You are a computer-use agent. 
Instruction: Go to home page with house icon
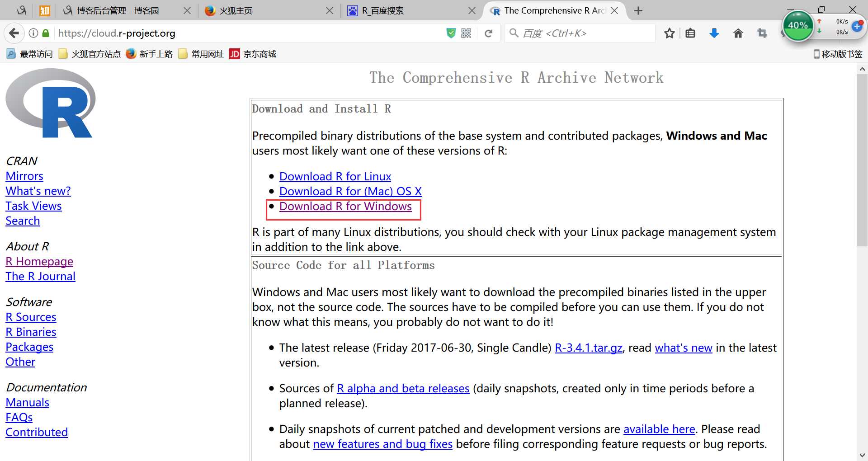(x=738, y=33)
